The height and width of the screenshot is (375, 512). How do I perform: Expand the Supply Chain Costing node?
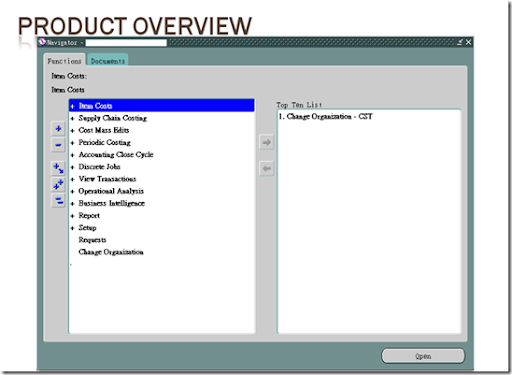point(72,118)
